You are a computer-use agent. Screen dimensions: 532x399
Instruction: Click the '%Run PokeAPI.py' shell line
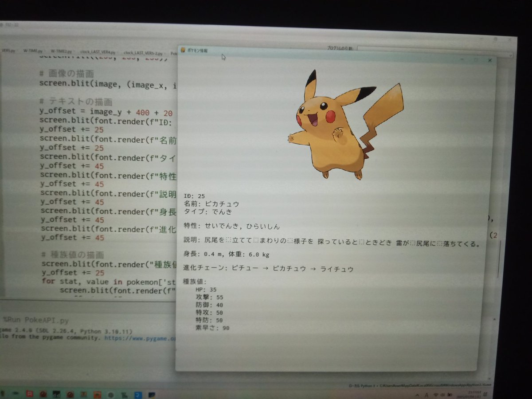36,320
